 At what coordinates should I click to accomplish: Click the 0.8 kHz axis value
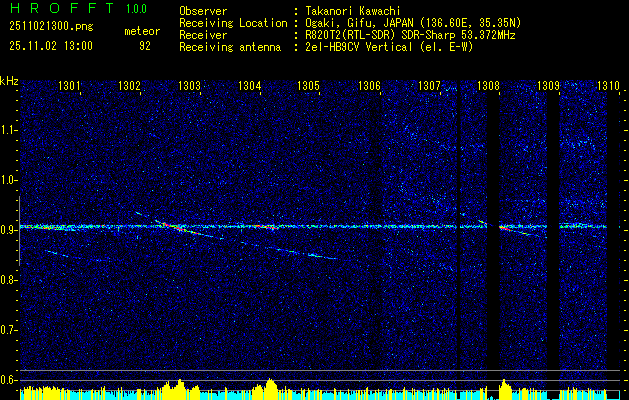point(9,280)
